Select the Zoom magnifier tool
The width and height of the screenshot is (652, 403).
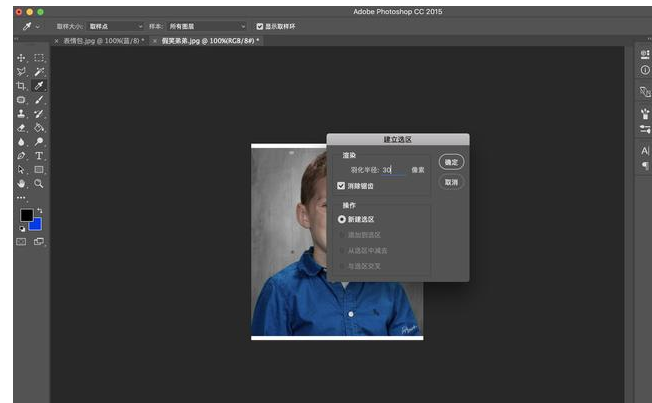[39, 184]
